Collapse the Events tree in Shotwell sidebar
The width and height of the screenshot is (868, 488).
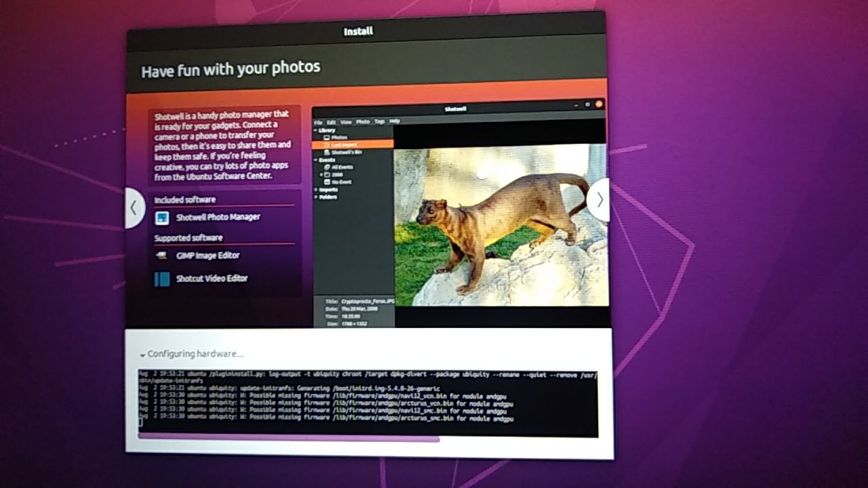click(x=315, y=160)
